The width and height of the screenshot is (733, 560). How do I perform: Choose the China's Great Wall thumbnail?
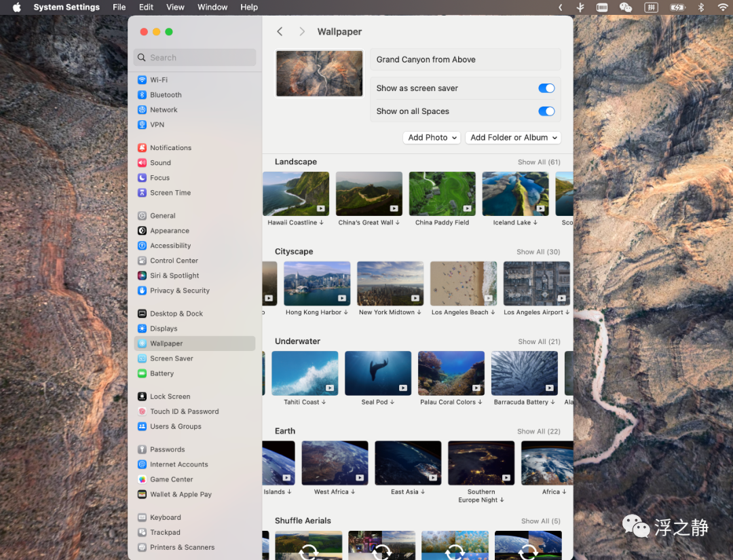369,193
